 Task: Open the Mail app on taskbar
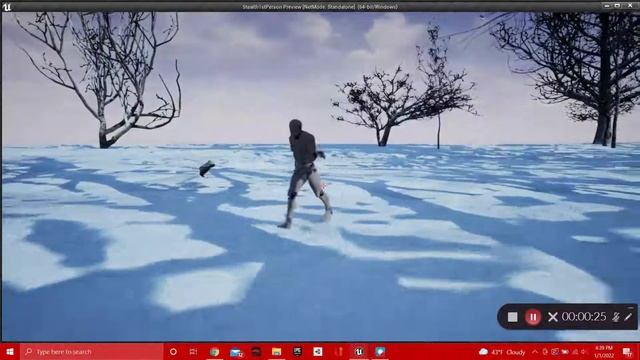coord(236,351)
